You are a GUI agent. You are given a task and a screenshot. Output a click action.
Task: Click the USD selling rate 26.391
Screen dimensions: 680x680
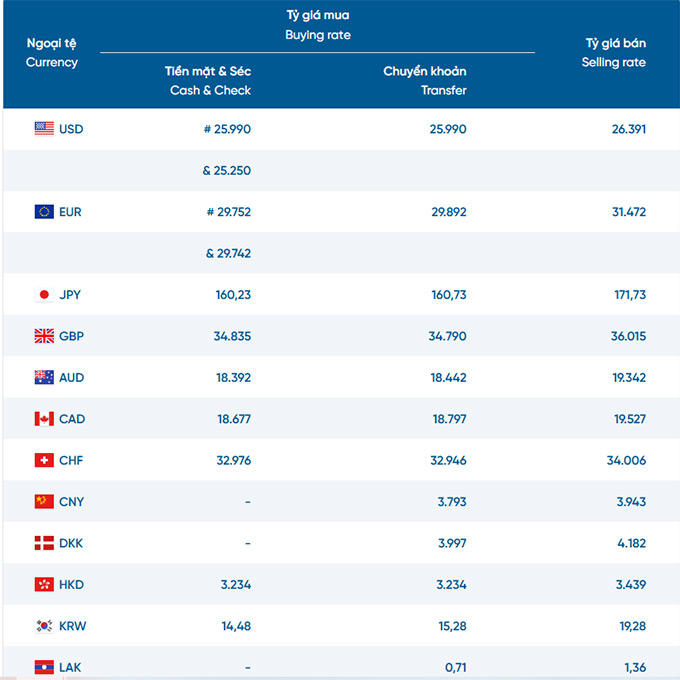click(x=629, y=129)
